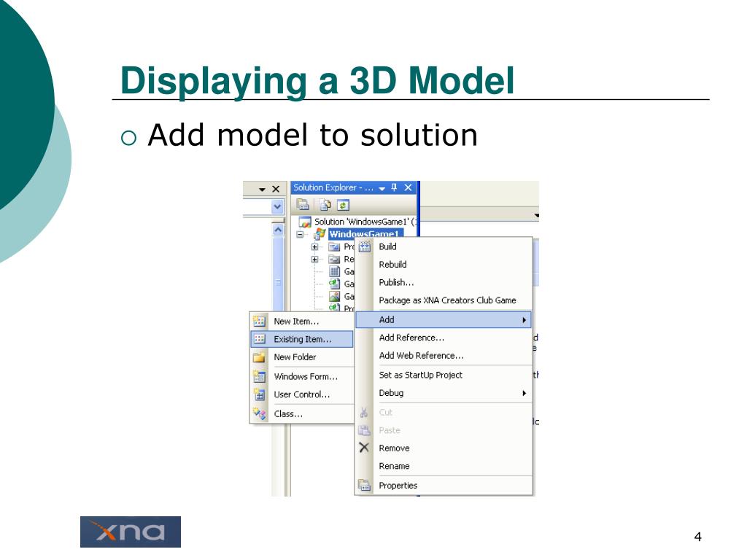Click the User Control icon in submenu
Viewport: 747px width, 560px height.
pos(259,394)
